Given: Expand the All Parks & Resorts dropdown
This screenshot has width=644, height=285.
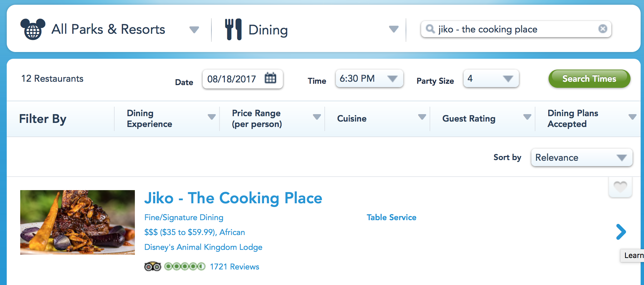Looking at the screenshot, I should tap(194, 30).
